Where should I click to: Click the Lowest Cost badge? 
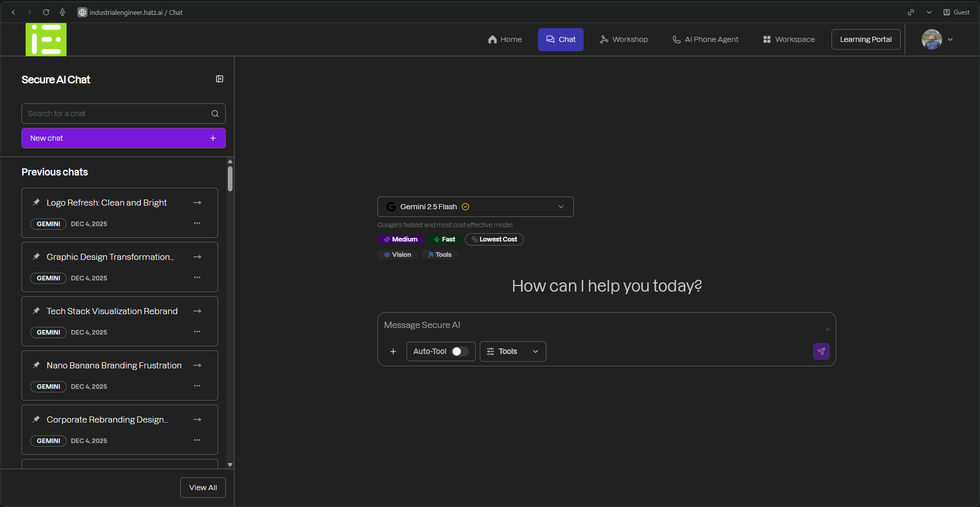point(494,239)
